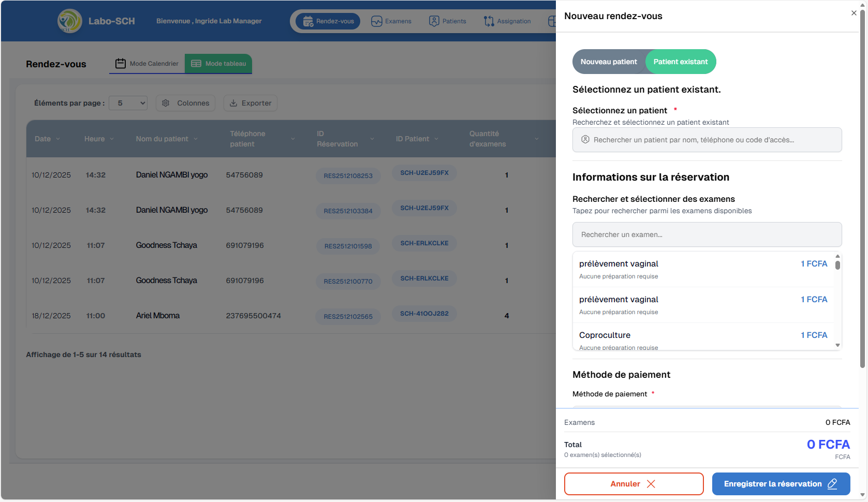
Task: Click the gear icon on the Colonnes button
Action: tap(166, 103)
